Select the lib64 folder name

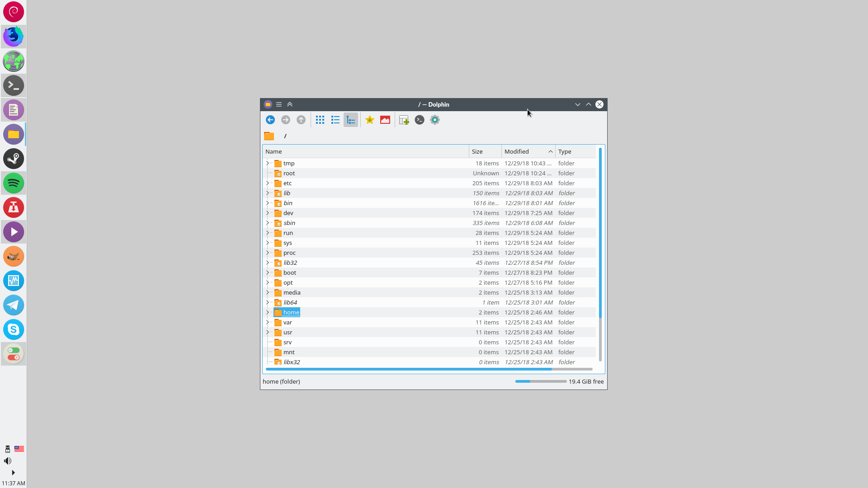pyautogui.click(x=290, y=302)
